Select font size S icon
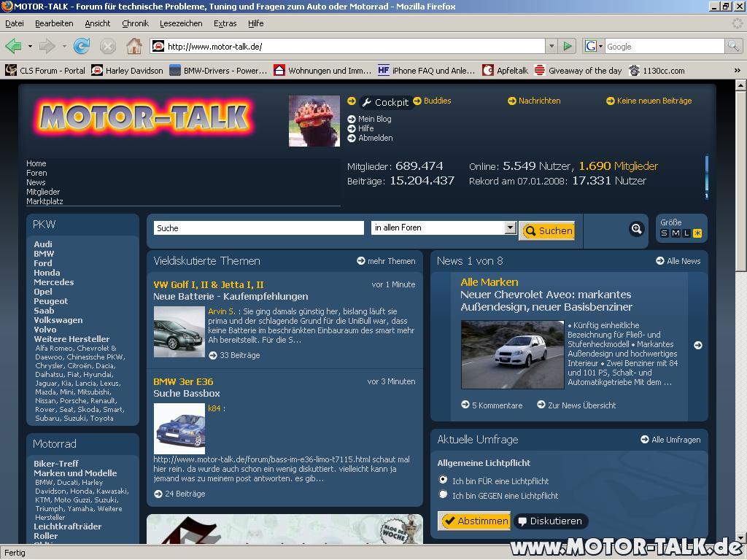Screen dimensions: 747x560 (665, 233)
